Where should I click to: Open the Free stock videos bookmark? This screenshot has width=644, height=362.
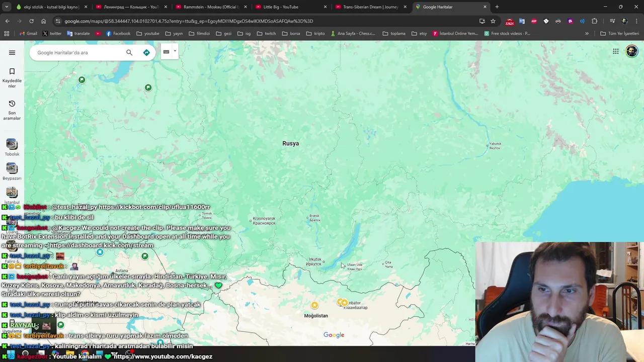pos(507,34)
